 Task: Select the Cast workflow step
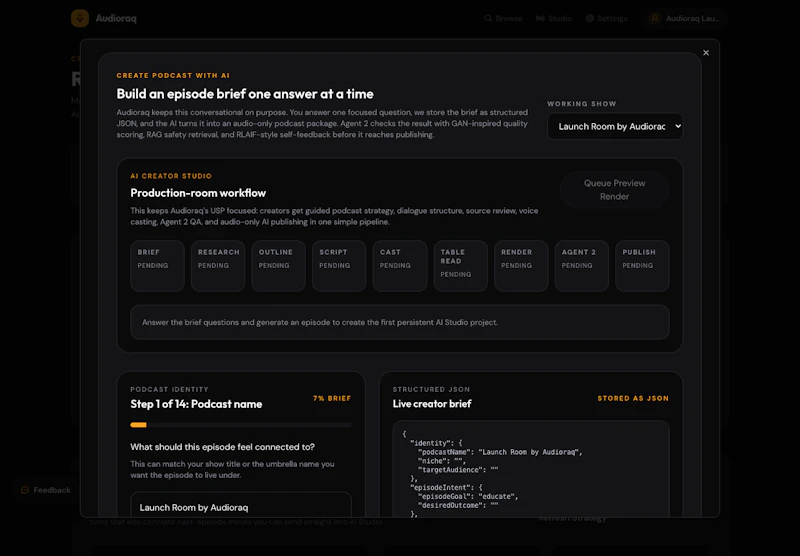399,266
